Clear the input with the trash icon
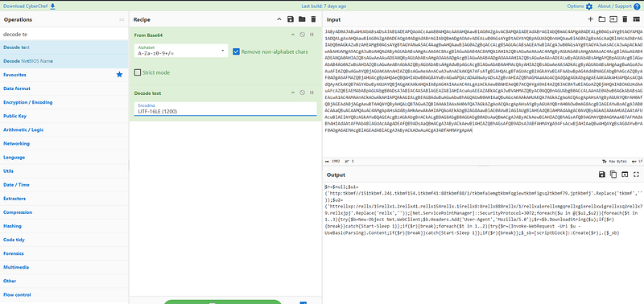Viewport: 644px width, 304px height. click(x=625, y=19)
